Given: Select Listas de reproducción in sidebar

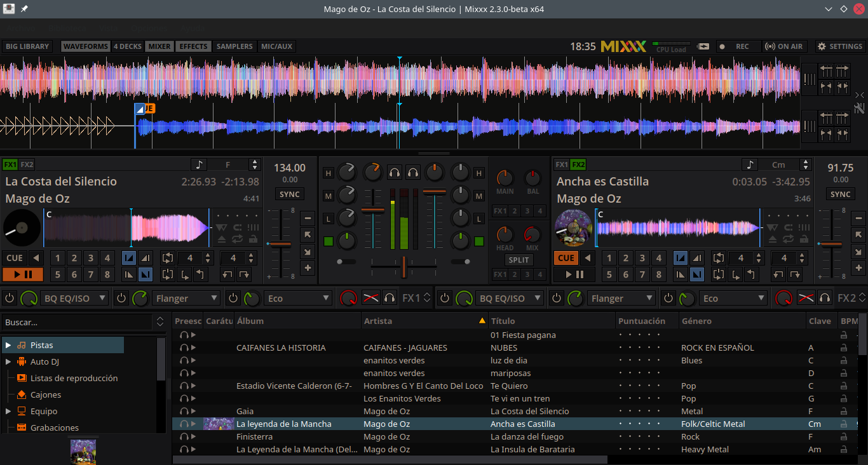Looking at the screenshot, I should tap(74, 378).
